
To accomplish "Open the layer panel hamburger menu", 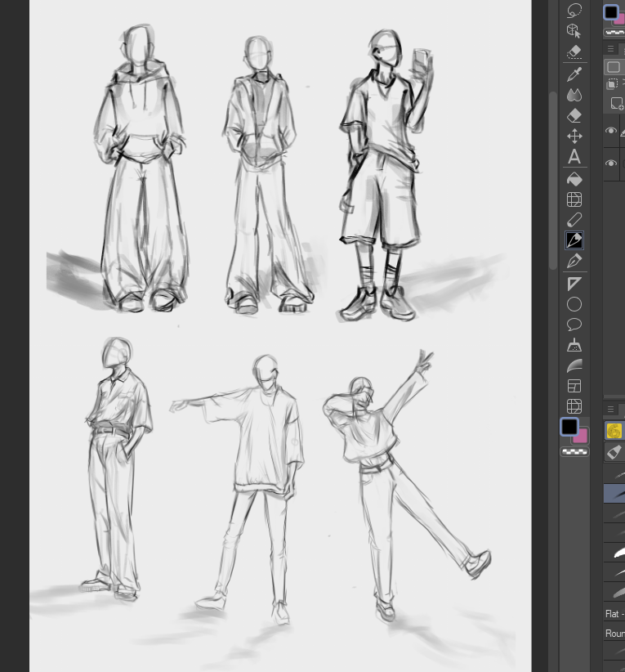I will point(610,48).
